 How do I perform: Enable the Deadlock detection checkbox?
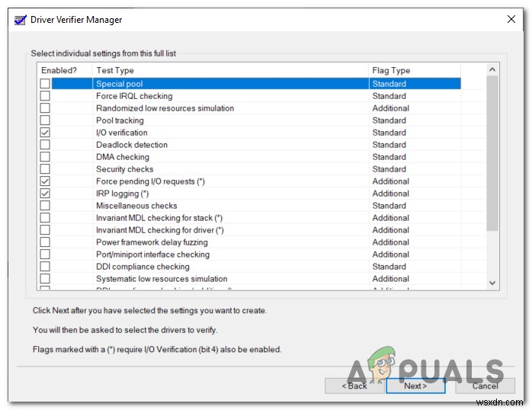(45, 145)
